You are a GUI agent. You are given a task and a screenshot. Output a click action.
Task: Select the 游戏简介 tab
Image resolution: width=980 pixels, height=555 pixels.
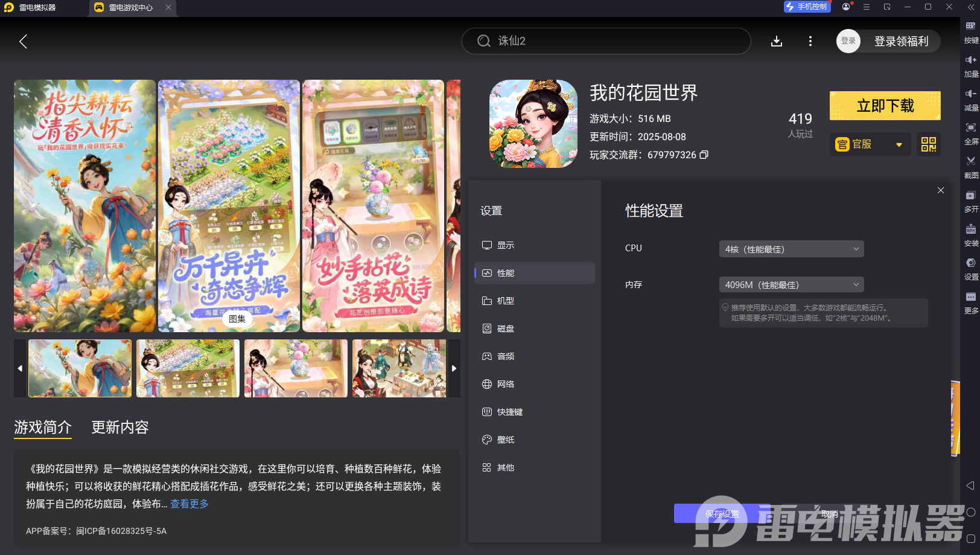pyautogui.click(x=42, y=428)
